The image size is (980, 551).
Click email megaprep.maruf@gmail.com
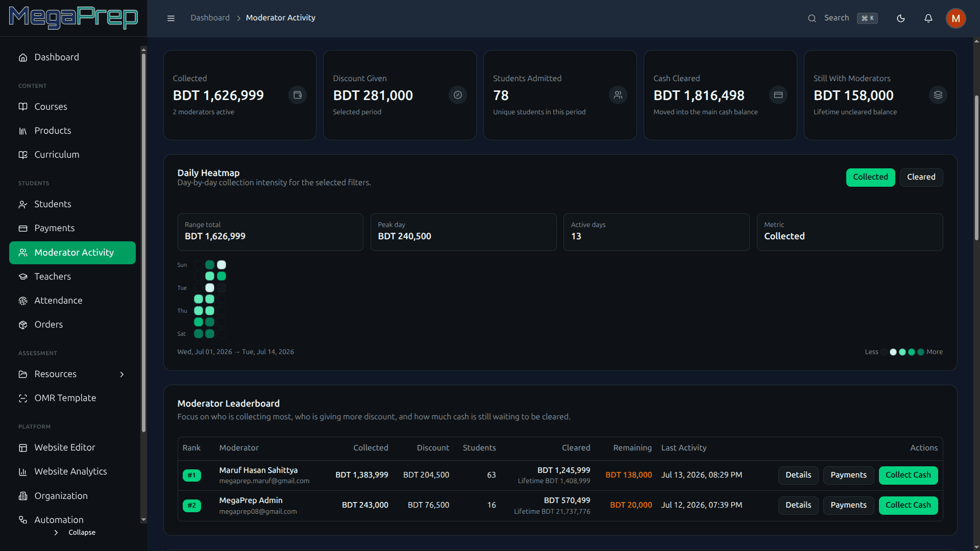tap(264, 481)
